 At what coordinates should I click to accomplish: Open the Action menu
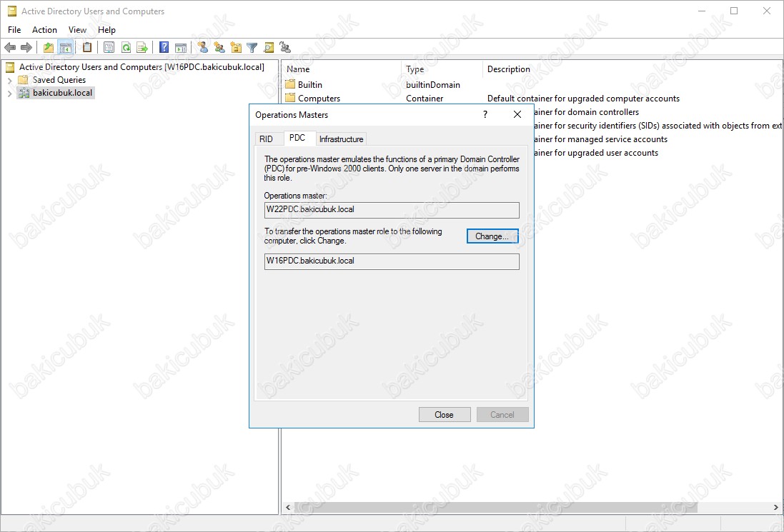[x=44, y=30]
